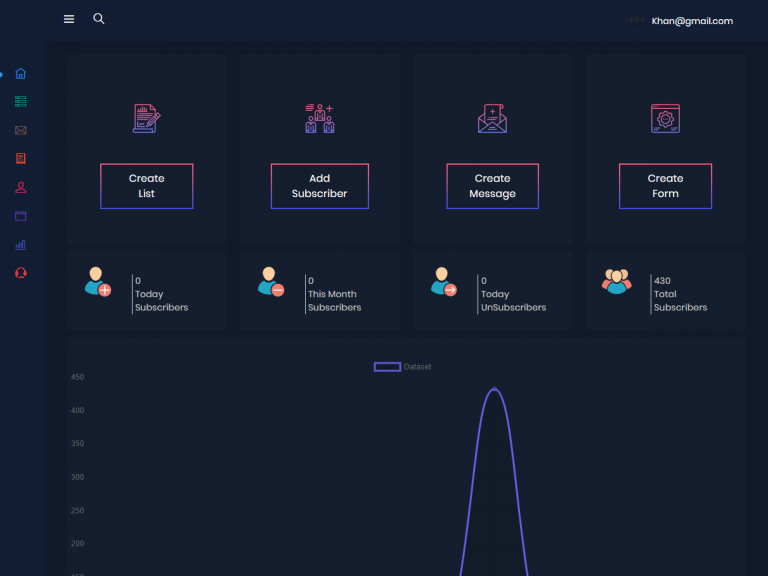Open the green lists sidebar icon
This screenshot has width=768, height=576.
pos(21,101)
